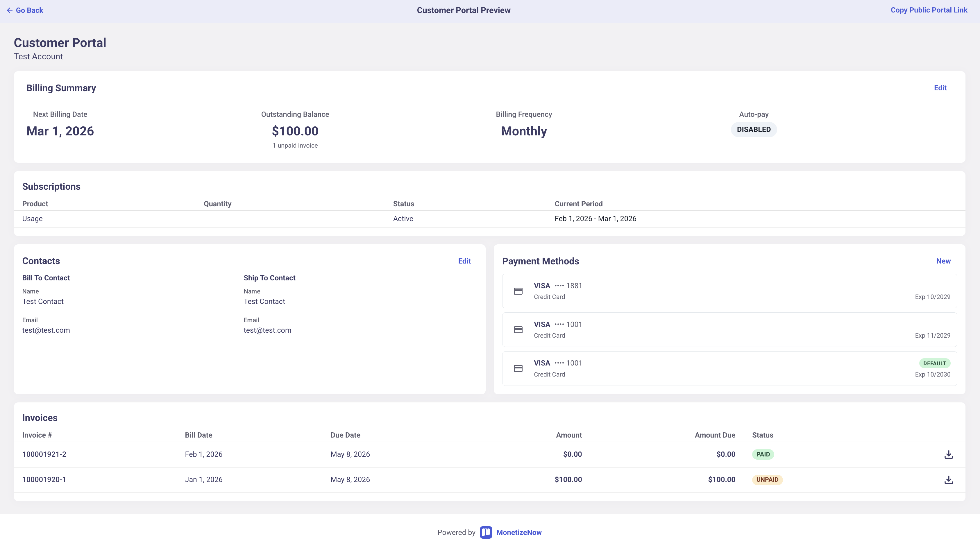The image size is (980, 541).
Task: Click the DISABLED auto-pay badge
Action: tap(753, 129)
